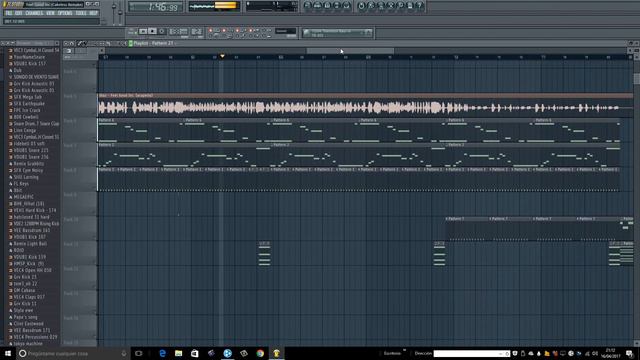Viewport: 640px width, 360px height.
Task: Open File Explorer from taskbar
Action: coord(179,353)
